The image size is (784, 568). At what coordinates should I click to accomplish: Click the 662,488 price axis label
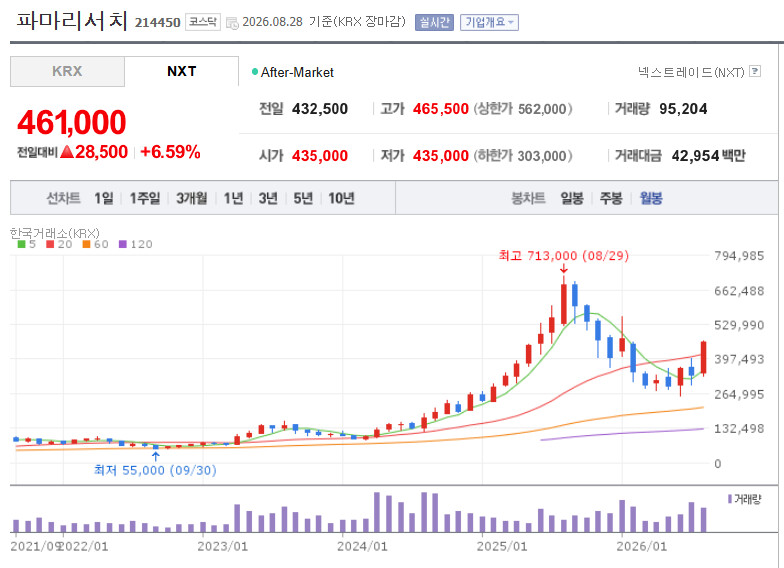[x=739, y=291]
